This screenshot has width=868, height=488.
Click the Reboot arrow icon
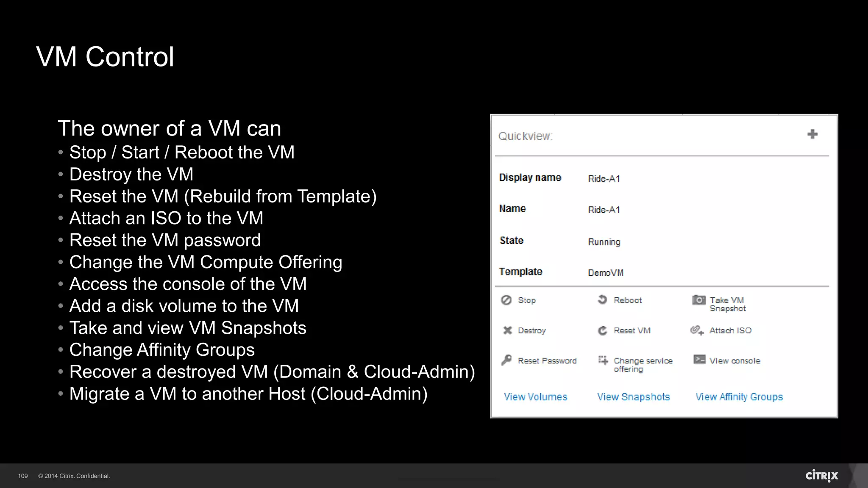tap(602, 299)
